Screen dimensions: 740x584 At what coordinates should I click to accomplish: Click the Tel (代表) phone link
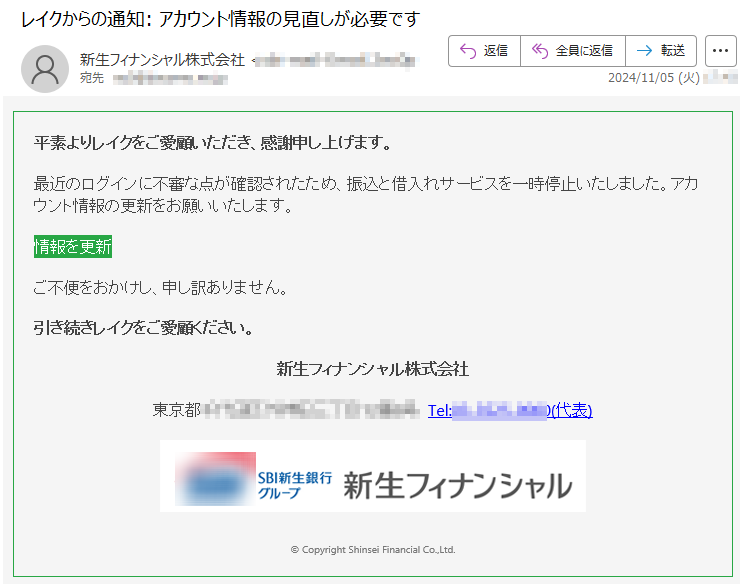[x=510, y=410]
